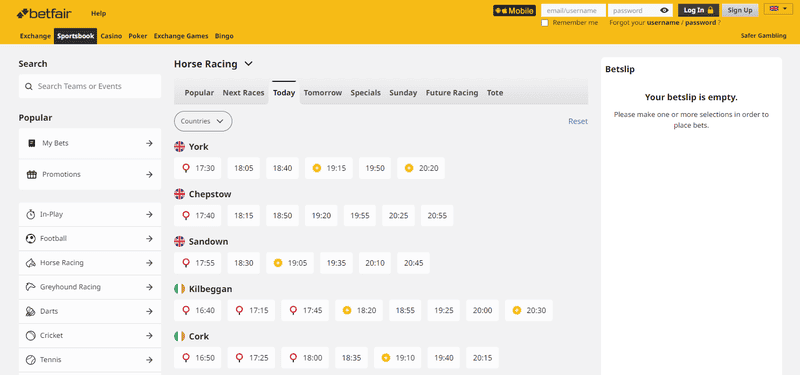Image resolution: width=800 pixels, height=375 pixels.
Task: Click the Greyhound Racing icon
Action: click(x=31, y=287)
